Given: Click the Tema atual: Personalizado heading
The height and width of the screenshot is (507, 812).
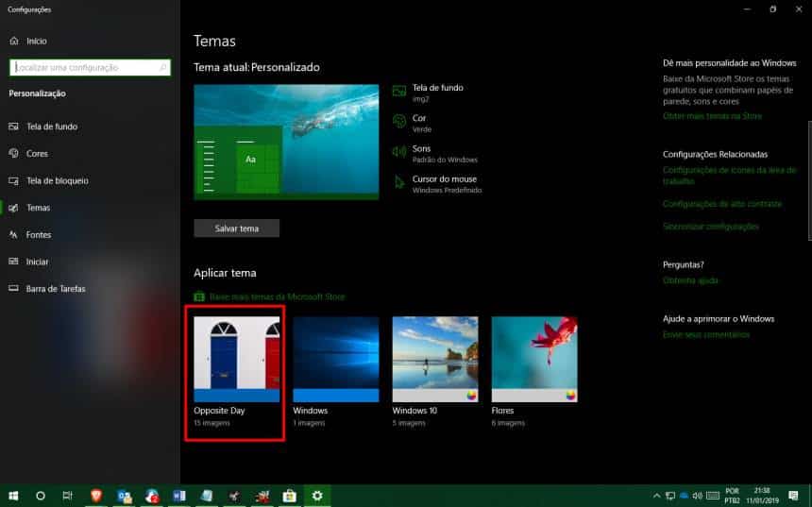Looking at the screenshot, I should (x=256, y=67).
